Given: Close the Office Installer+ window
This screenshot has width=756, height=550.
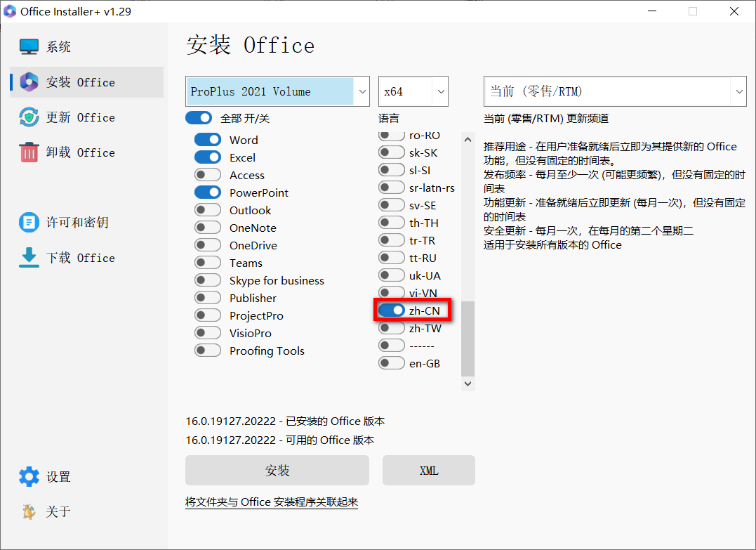Looking at the screenshot, I should click(734, 11).
